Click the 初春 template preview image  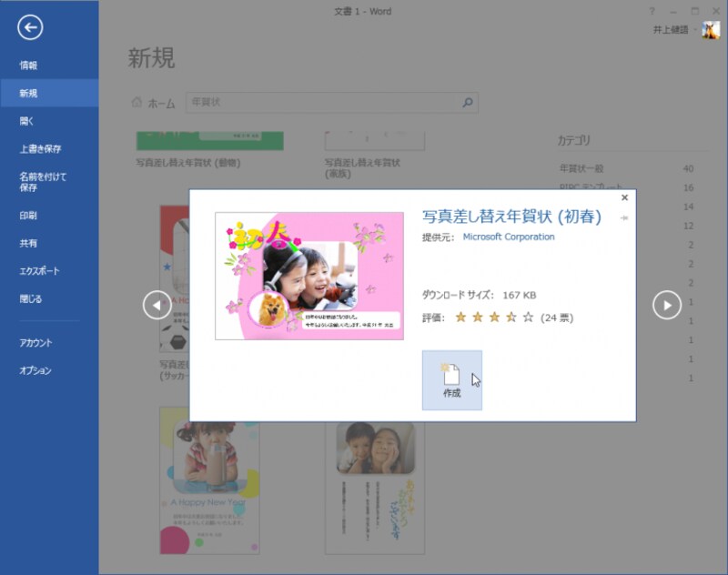[x=309, y=277]
